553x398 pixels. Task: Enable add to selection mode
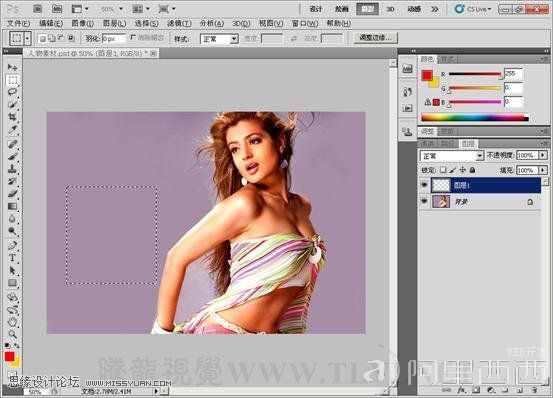pyautogui.click(x=51, y=38)
